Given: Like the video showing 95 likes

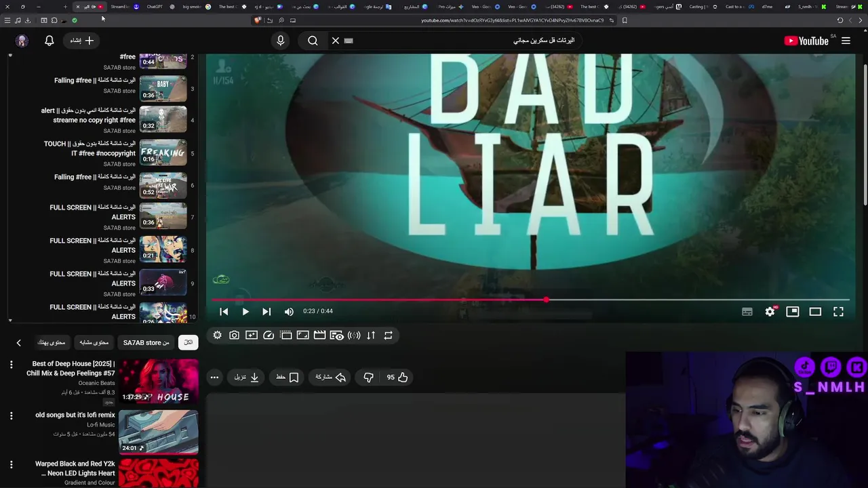Looking at the screenshot, I should [x=397, y=378].
